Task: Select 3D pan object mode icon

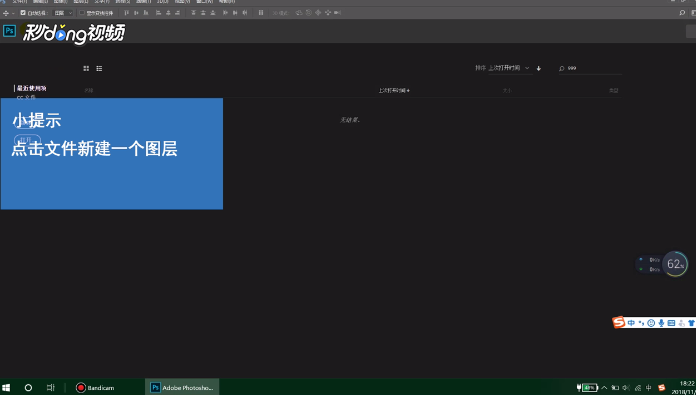Action: pos(318,13)
